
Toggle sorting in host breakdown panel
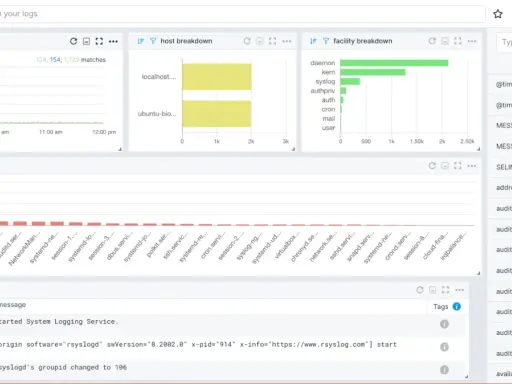tap(141, 41)
